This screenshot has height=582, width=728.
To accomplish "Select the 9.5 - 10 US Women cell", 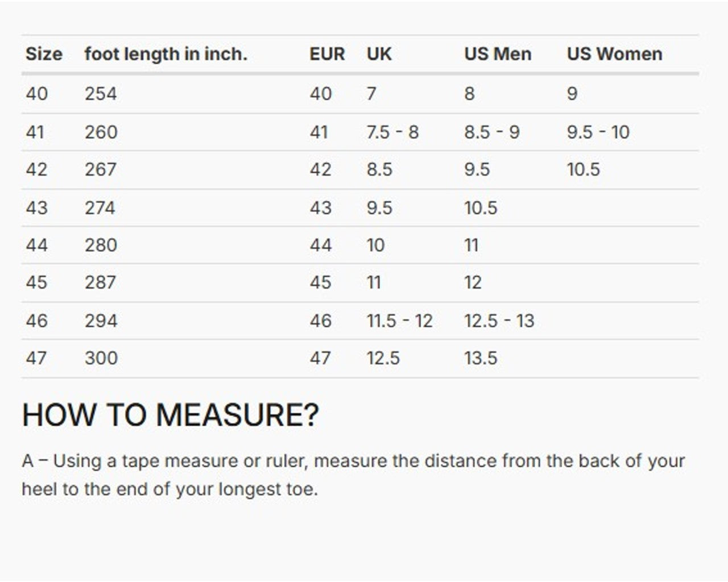I will click(x=598, y=132).
